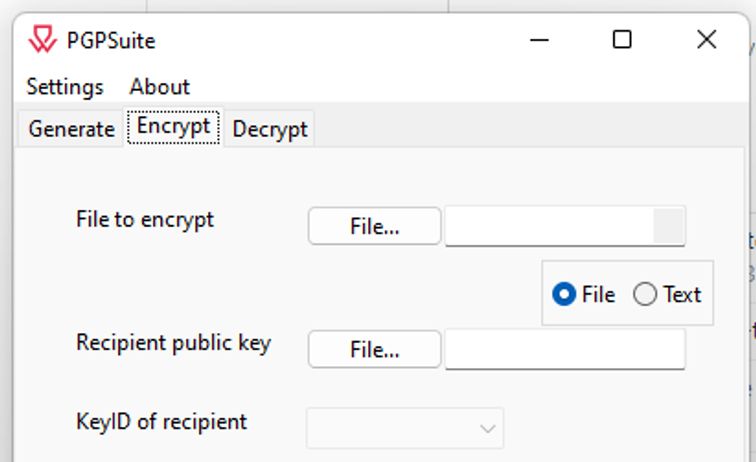Open the Settings menu
This screenshot has height=462, width=756.
65,87
